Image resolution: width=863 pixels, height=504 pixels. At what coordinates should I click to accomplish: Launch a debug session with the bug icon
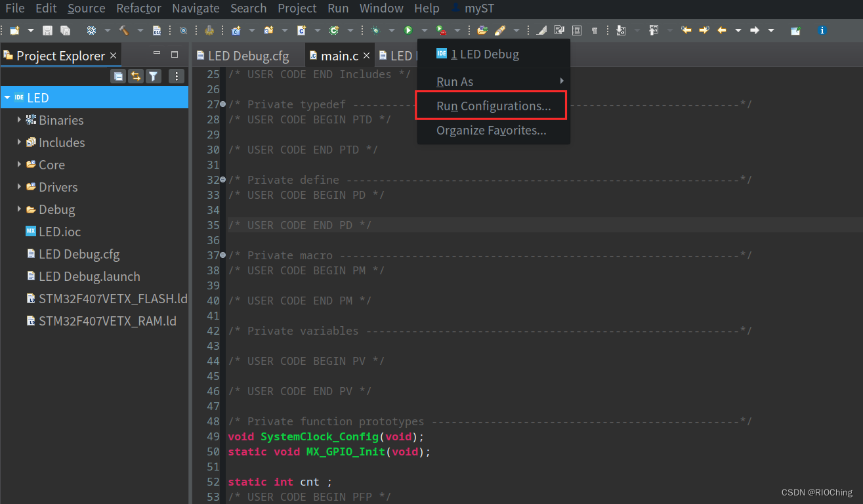pos(375,30)
